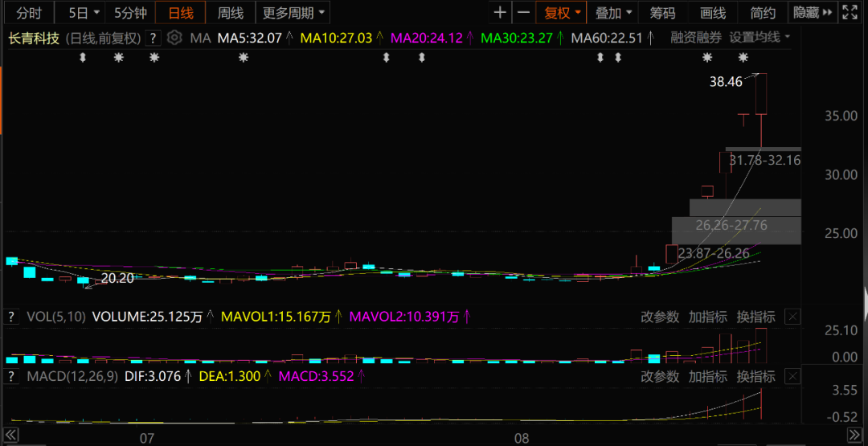Toggle 画线 drawing tools
This screenshot has height=446, width=868.
click(x=712, y=12)
